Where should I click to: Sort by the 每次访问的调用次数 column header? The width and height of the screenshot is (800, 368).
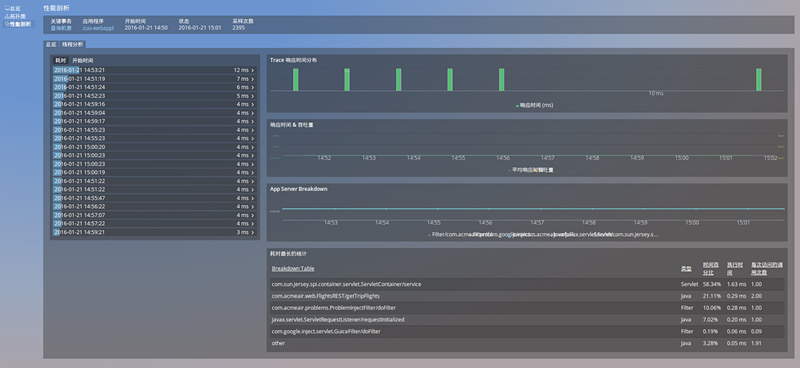coord(766,269)
